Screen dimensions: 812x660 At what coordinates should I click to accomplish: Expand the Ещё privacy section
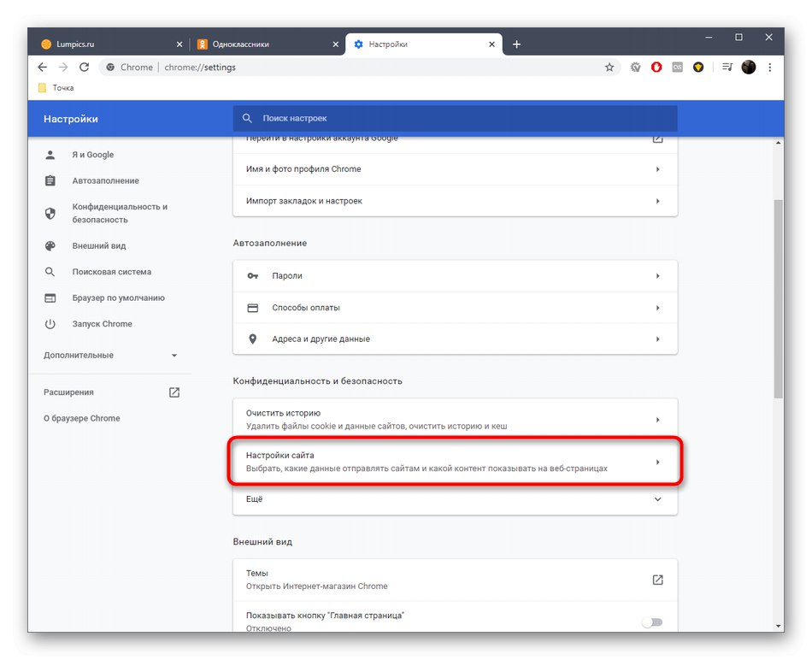click(x=657, y=499)
